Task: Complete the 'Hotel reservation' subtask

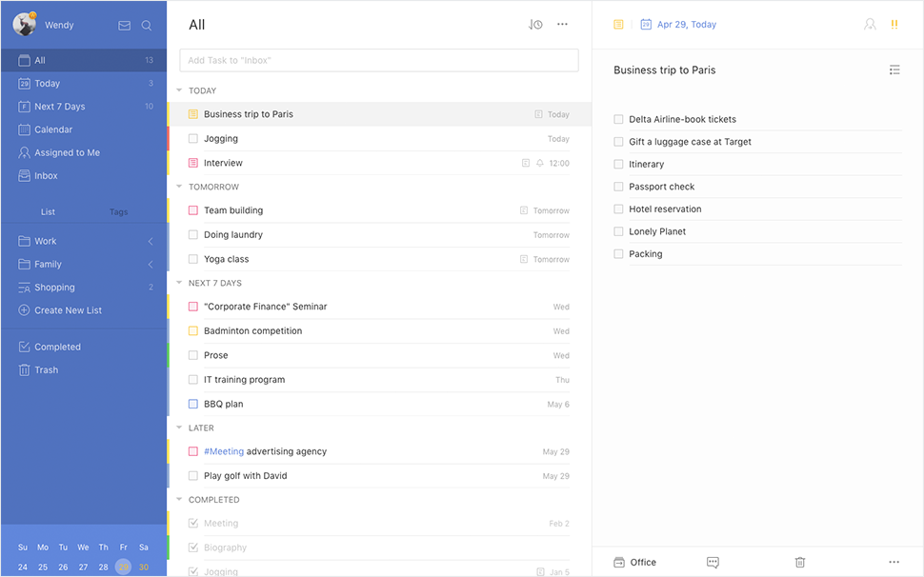Action: [617, 209]
